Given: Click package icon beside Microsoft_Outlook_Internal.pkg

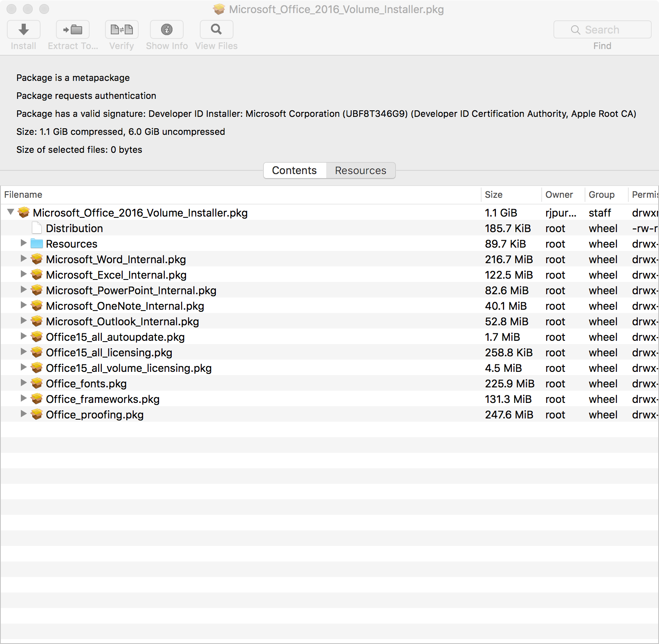Looking at the screenshot, I should [37, 321].
